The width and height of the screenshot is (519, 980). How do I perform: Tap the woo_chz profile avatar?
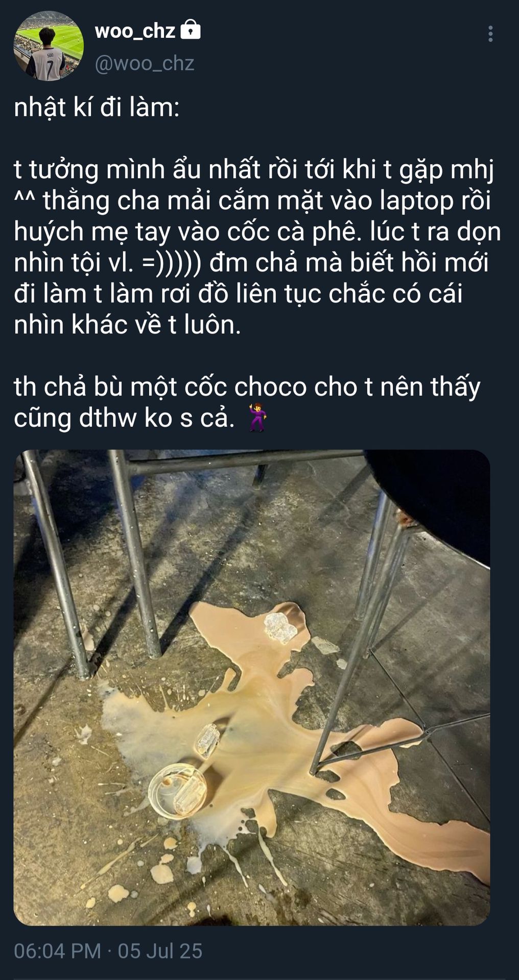coord(49,46)
